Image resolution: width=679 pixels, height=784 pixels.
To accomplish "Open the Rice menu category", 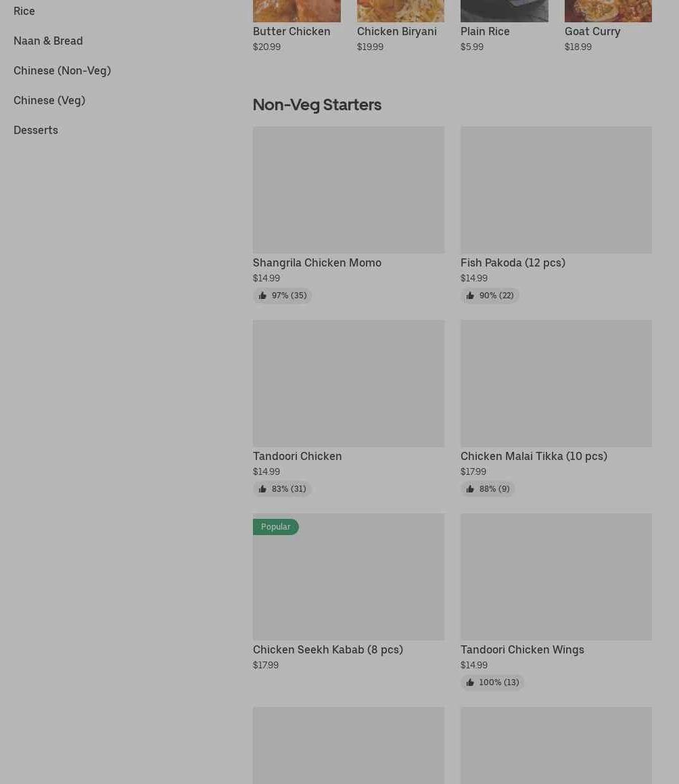I will (24, 11).
